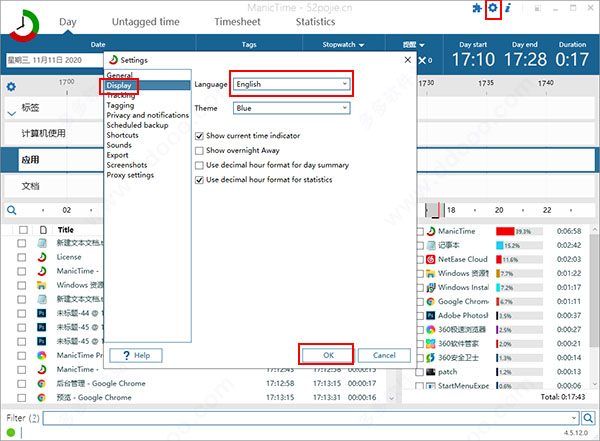Click the patch app icon

(x=431, y=372)
